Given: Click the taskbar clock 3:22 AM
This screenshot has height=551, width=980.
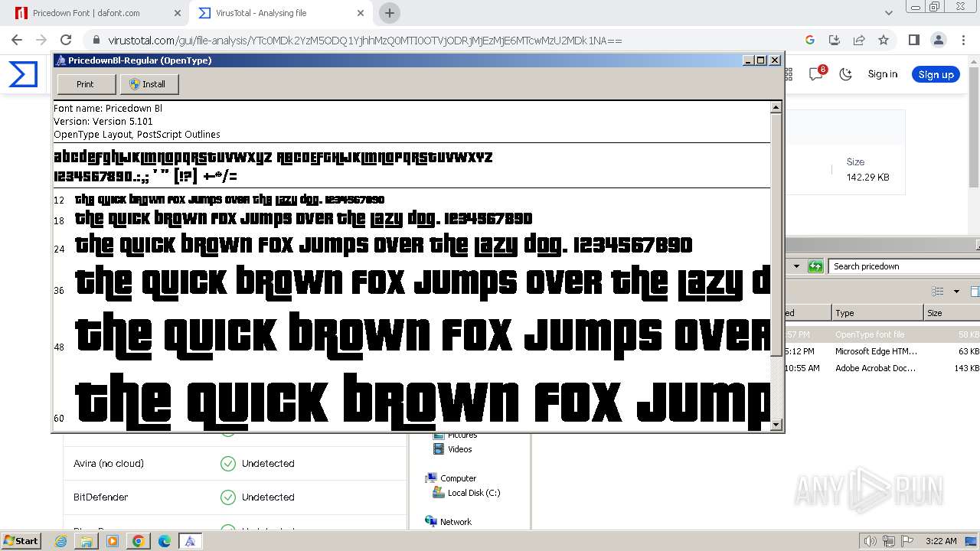Looking at the screenshot, I should tap(941, 541).
